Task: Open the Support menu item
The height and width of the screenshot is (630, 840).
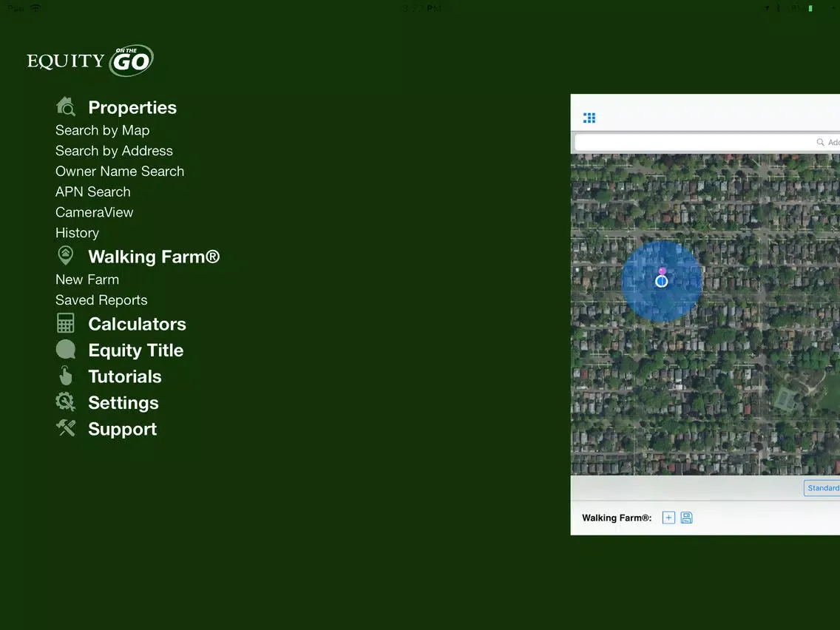Action: click(x=123, y=429)
